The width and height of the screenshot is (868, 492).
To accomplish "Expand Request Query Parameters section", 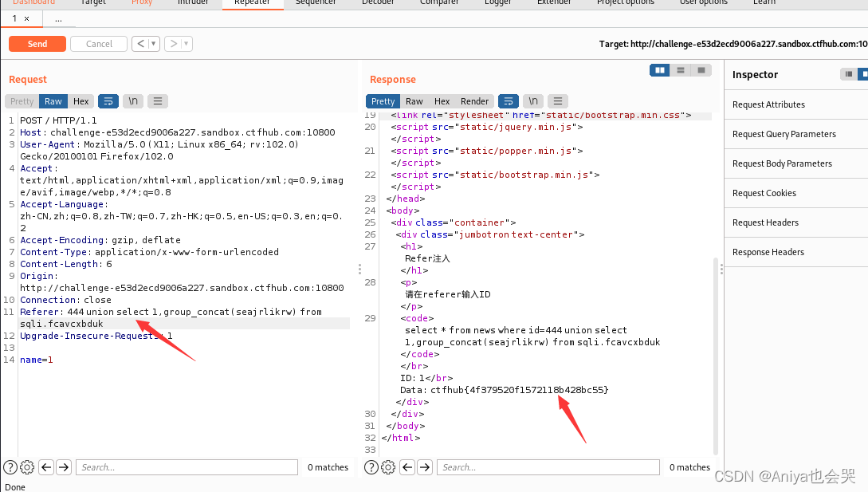I will coord(796,134).
